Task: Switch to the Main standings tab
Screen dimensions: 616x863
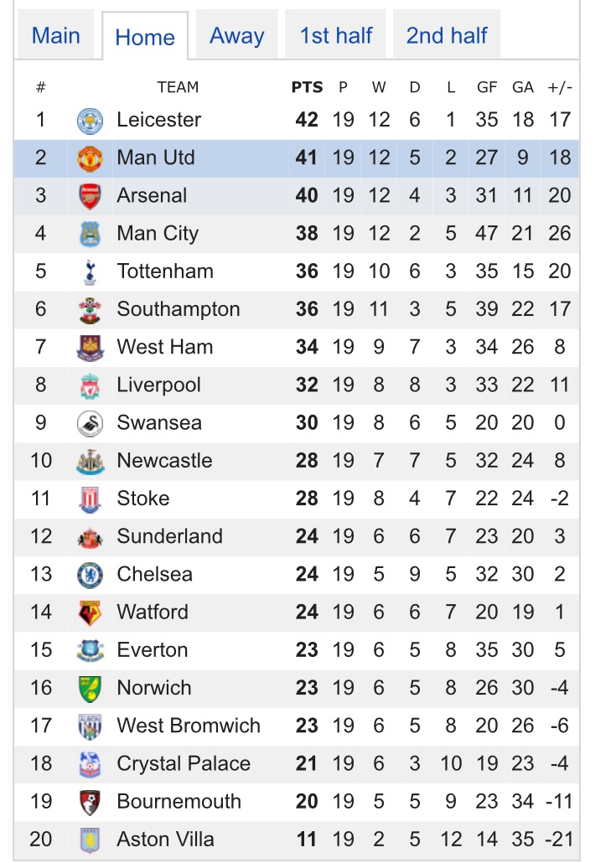Action: tap(56, 36)
